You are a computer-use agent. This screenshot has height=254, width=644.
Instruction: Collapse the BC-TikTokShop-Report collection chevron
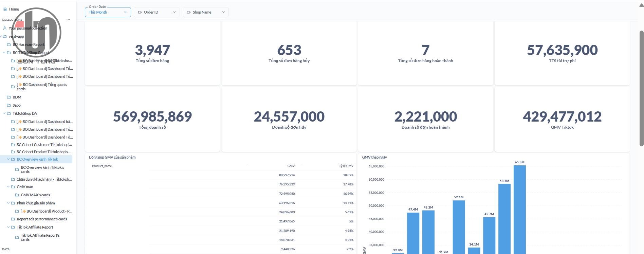click(x=4, y=53)
